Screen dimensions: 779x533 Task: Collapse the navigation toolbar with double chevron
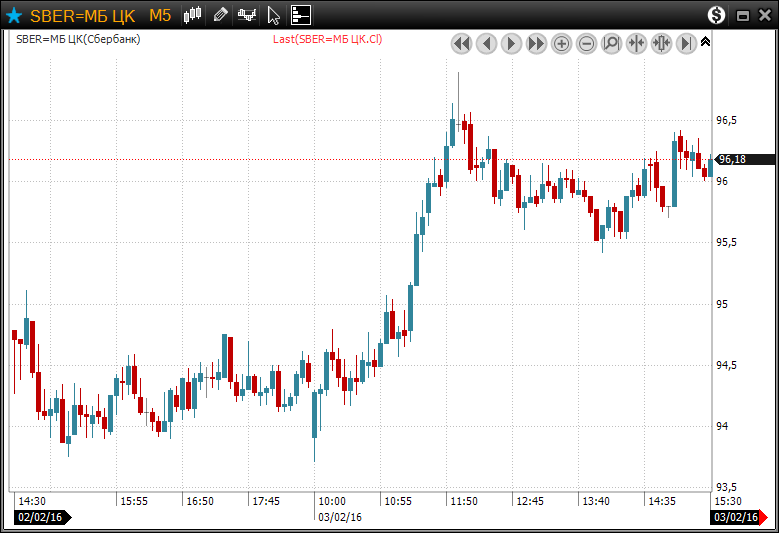point(705,42)
